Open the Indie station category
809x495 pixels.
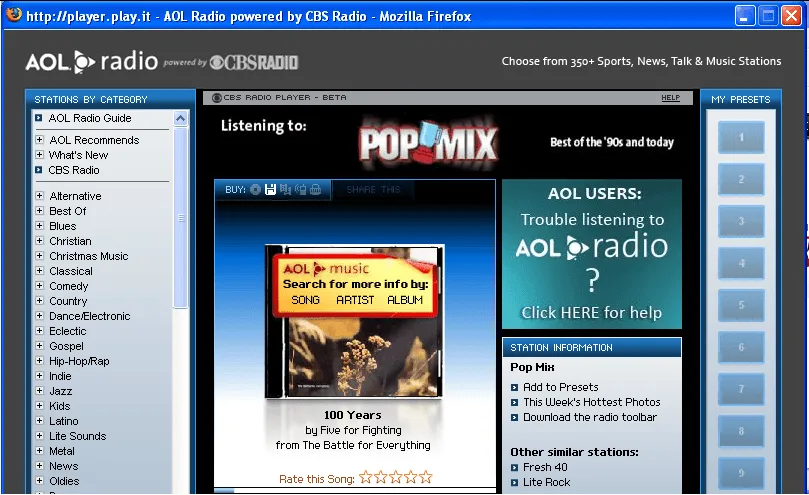(60, 376)
